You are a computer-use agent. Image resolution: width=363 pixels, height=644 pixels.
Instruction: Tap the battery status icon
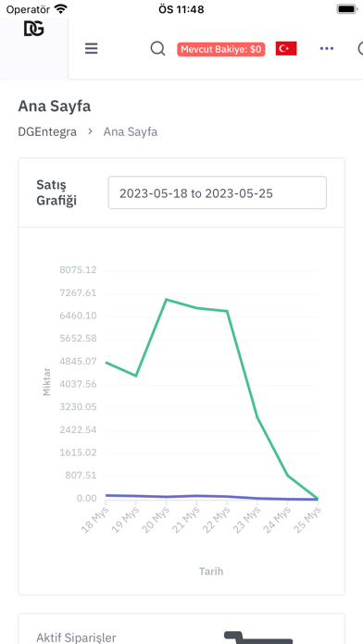click(x=346, y=9)
